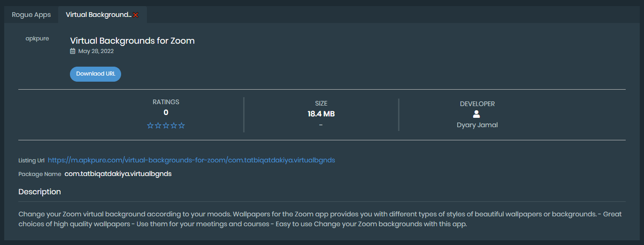Screen dimensions: 644x245
Task: Click the 18.4 MB size value
Action: coord(321,114)
